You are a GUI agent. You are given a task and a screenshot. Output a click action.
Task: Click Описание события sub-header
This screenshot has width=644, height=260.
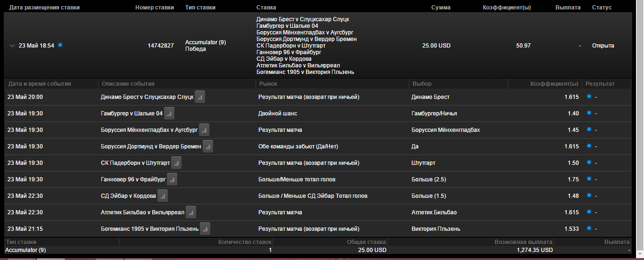128,84
